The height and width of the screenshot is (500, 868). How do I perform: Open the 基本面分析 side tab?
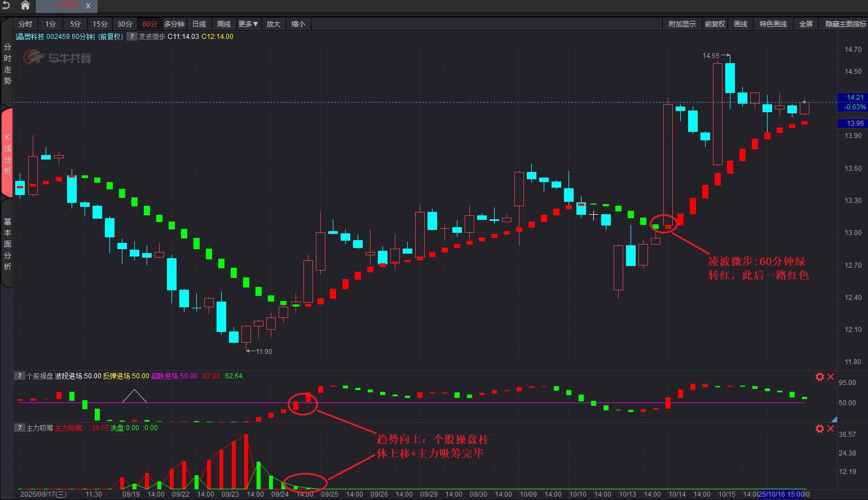(x=7, y=244)
